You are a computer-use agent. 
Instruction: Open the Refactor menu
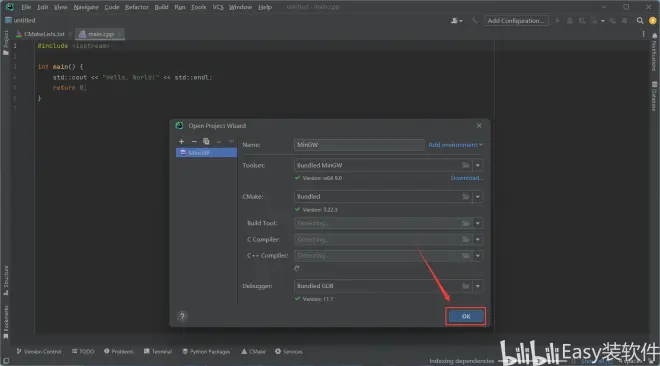137,7
